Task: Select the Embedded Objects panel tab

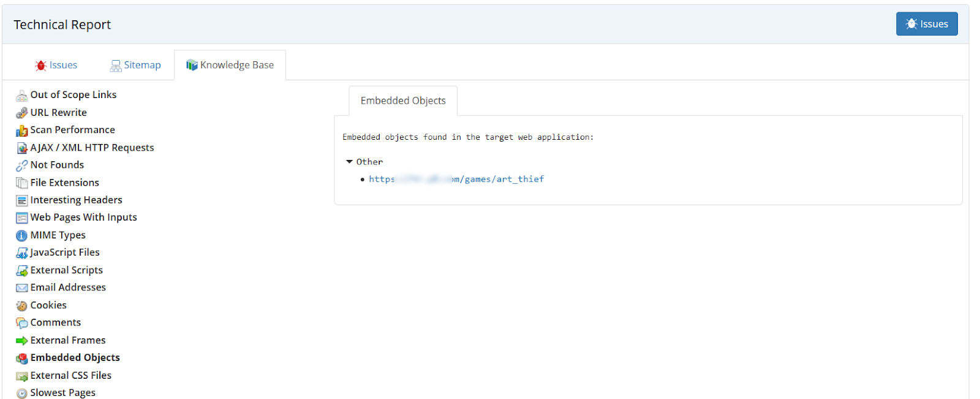Action: [403, 101]
